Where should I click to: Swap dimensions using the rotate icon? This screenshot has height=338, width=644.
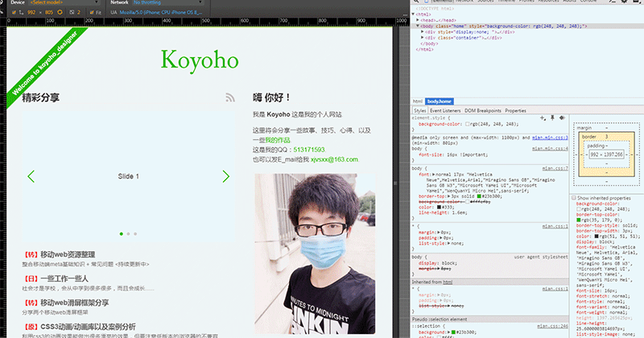[60, 12]
